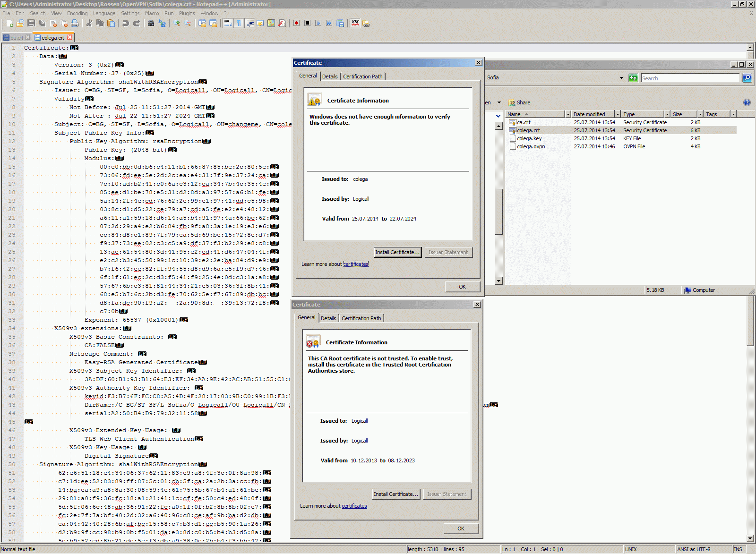This screenshot has width=756, height=554.
Task: Open the Language menu
Action: 104,13
